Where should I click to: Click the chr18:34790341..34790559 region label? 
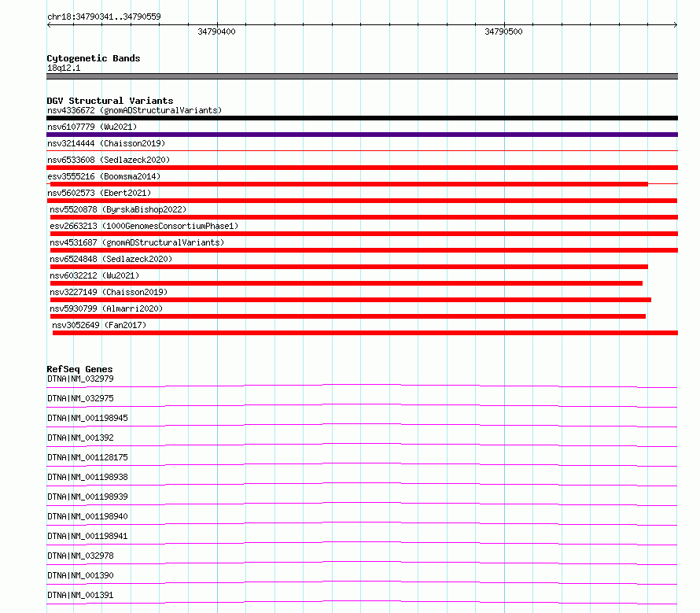pos(104,17)
